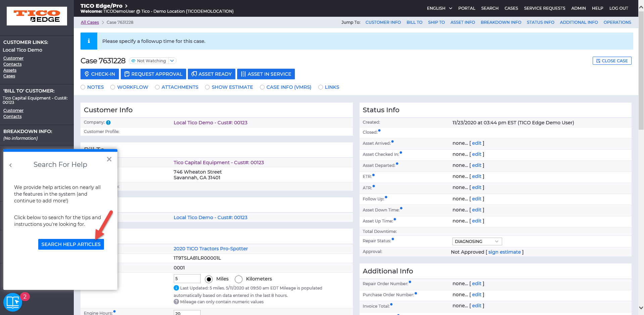Edit the ETR value
644x315 pixels.
tap(477, 176)
